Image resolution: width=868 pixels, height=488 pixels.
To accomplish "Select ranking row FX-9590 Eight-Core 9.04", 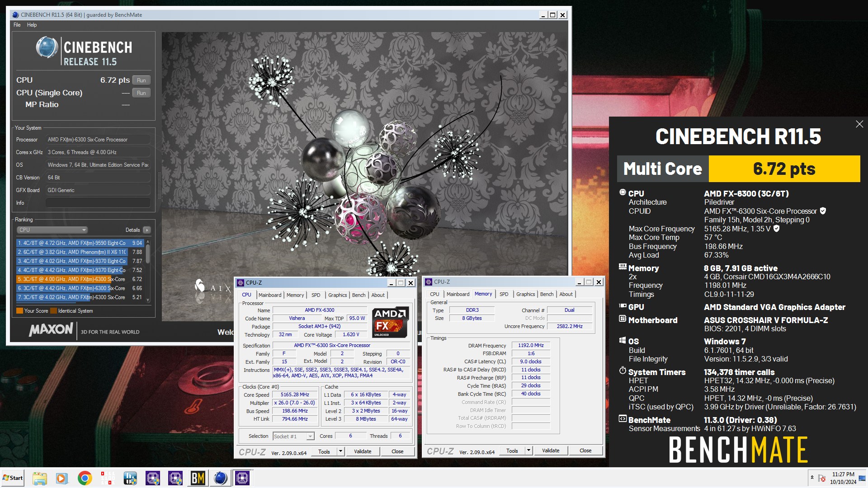I will point(80,243).
